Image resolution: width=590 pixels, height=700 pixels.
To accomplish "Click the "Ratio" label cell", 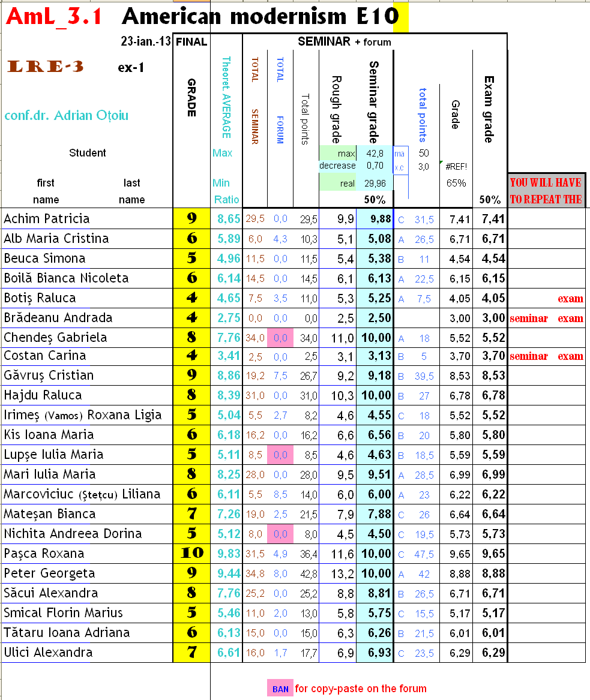I will (x=226, y=200).
